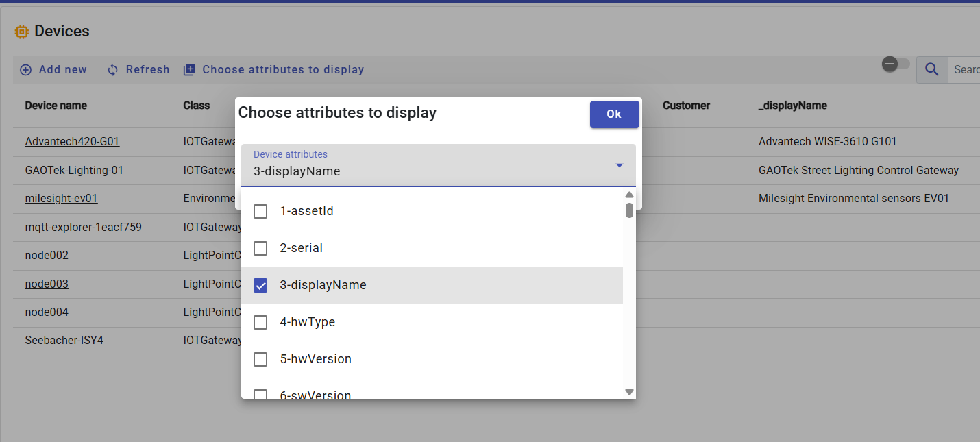This screenshot has width=980, height=442.
Task: Select the 5-hwVersion option
Action: tap(315, 359)
